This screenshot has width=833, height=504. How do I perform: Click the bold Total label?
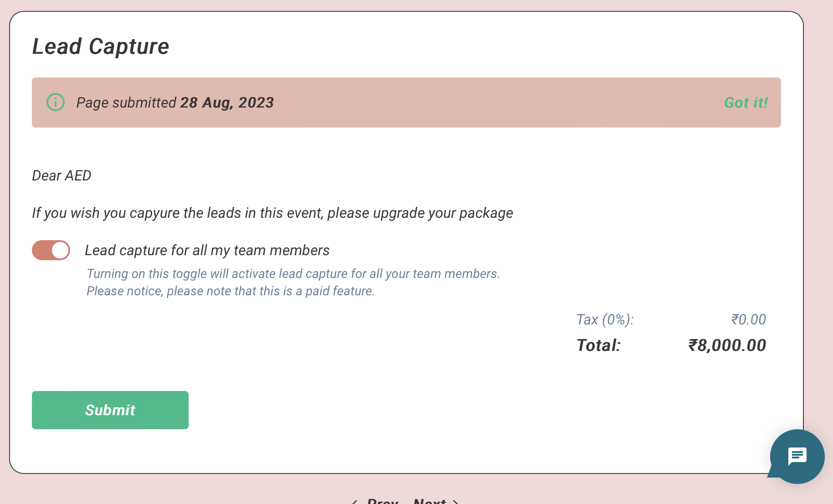tap(598, 345)
